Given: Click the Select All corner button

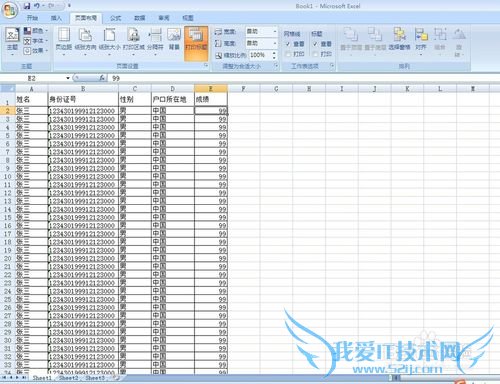Looking at the screenshot, I should pos(7,89).
